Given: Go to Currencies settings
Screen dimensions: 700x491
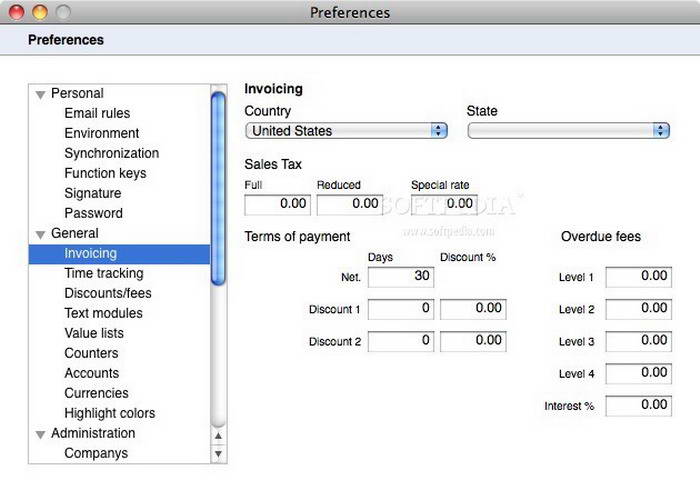Looking at the screenshot, I should 96,393.
